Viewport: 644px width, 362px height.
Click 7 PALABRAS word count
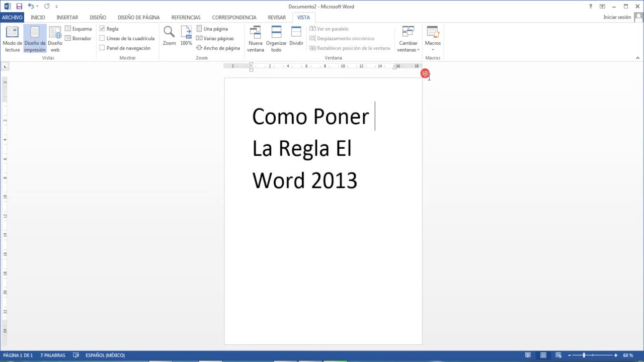(53, 355)
